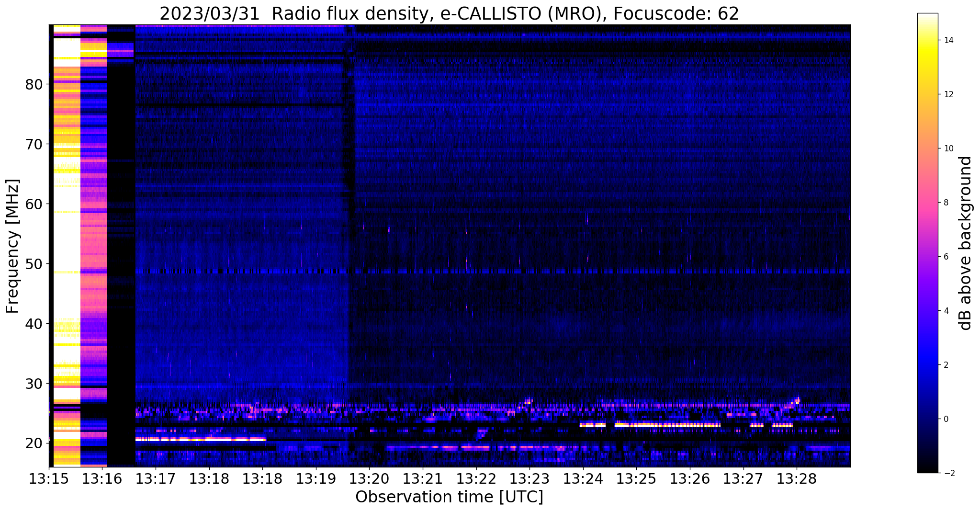The height and width of the screenshot is (511, 980).
Task: Click the 60 MHz frequency axis tick label
Action: pos(34,204)
